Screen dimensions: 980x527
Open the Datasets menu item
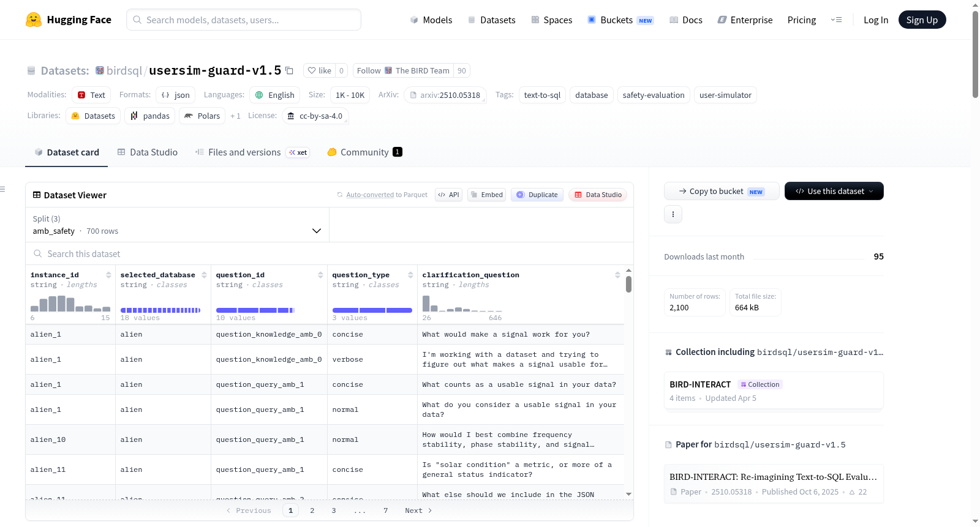coord(492,20)
